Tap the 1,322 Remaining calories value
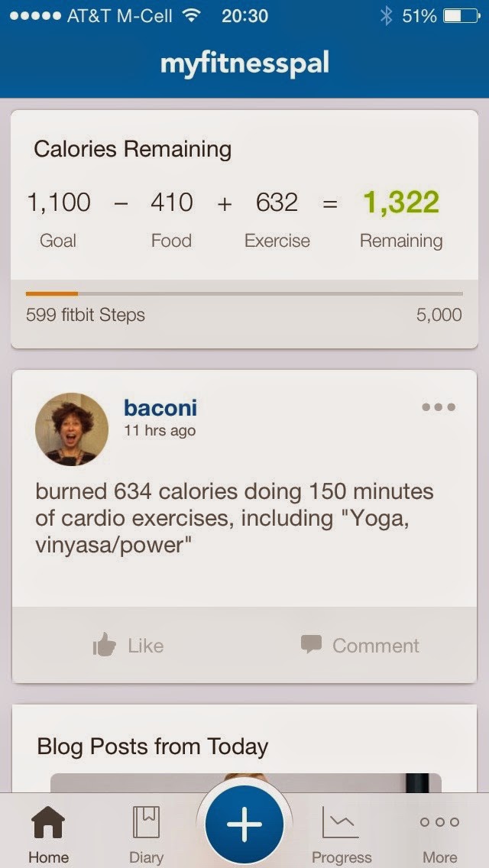Viewport: 489px width, 868px height. [x=401, y=202]
